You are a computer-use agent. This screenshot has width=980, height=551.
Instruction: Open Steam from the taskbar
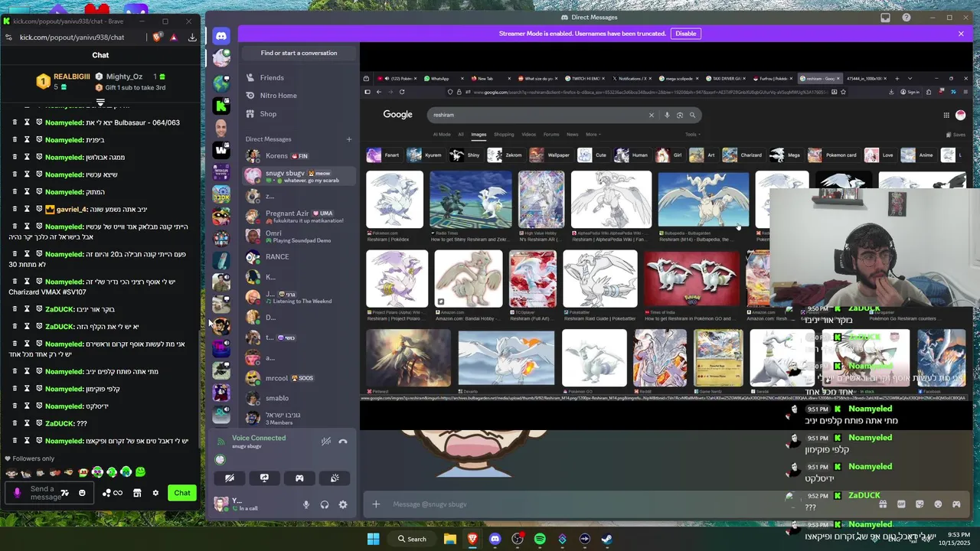coord(607,539)
